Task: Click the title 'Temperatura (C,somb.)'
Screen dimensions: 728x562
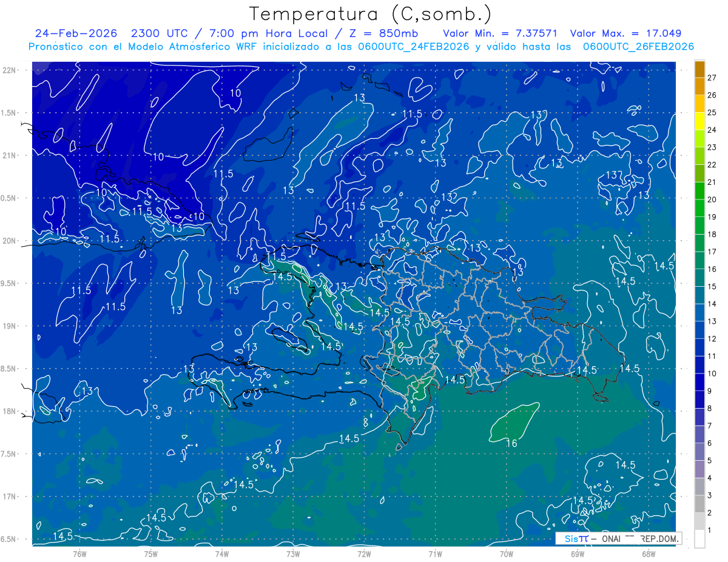Action: (x=370, y=15)
